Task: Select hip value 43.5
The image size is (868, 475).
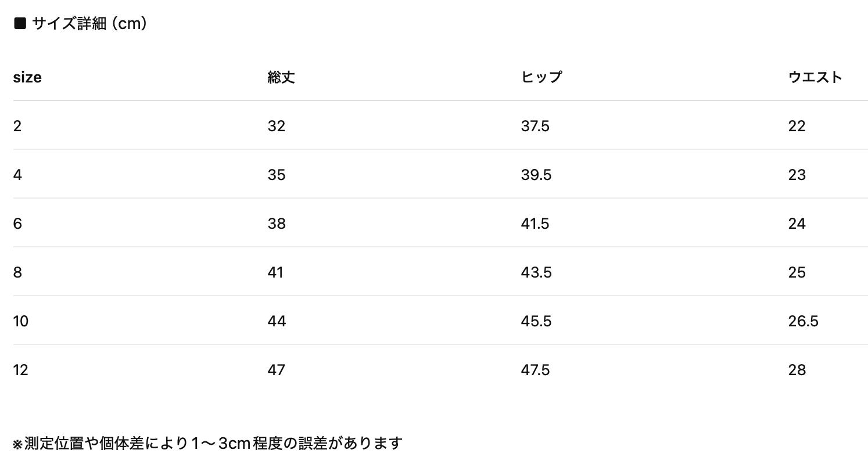Action: (x=536, y=272)
